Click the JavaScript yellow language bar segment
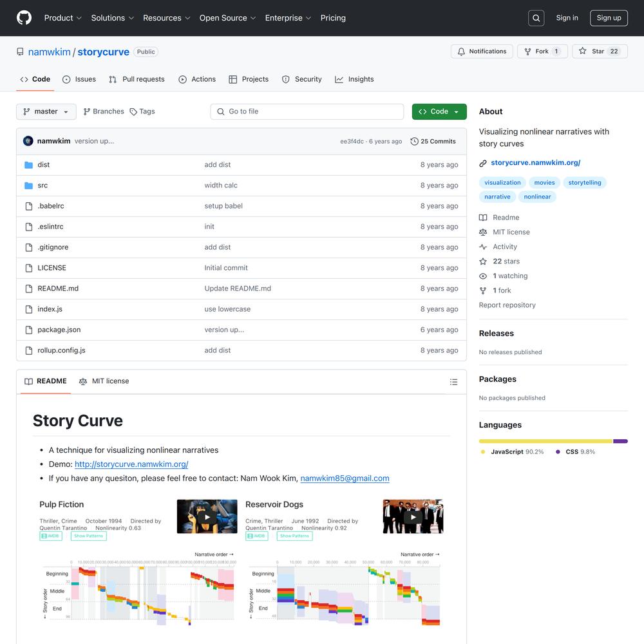This screenshot has height=644, width=644. point(546,442)
